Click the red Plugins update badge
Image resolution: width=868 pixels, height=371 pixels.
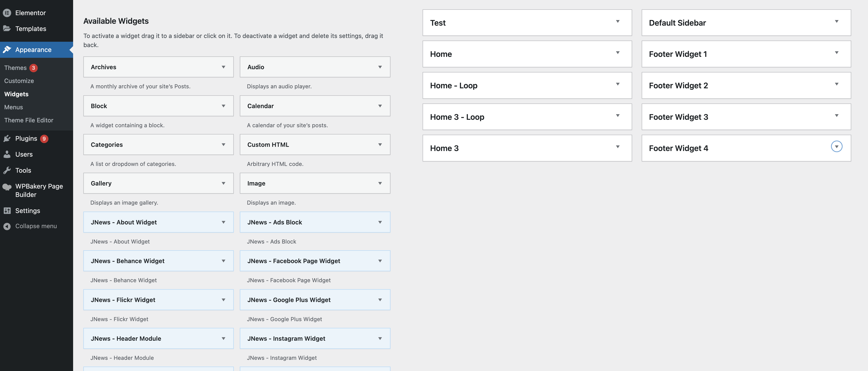44,139
